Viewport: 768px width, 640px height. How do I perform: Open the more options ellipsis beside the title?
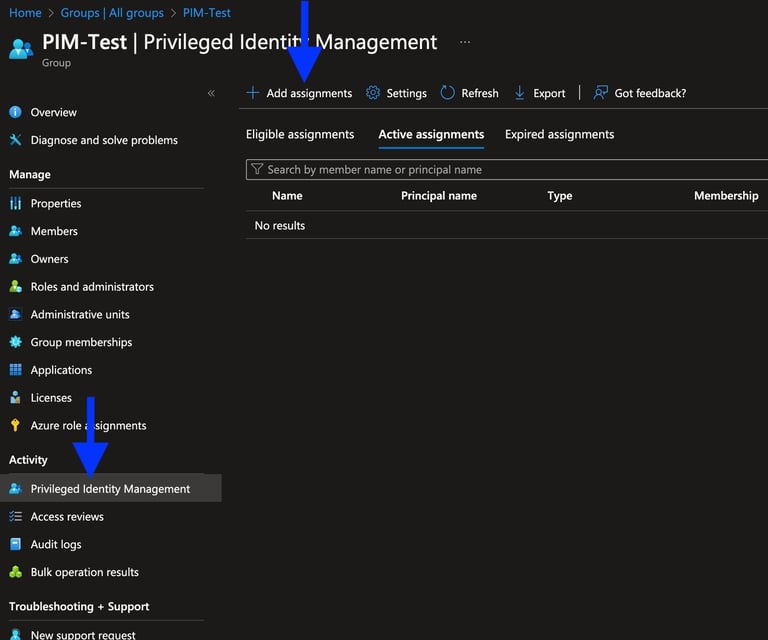[x=465, y=42]
